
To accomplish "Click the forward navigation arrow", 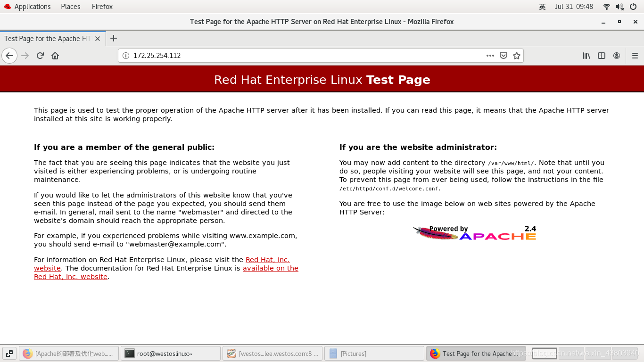I will coord(25,56).
